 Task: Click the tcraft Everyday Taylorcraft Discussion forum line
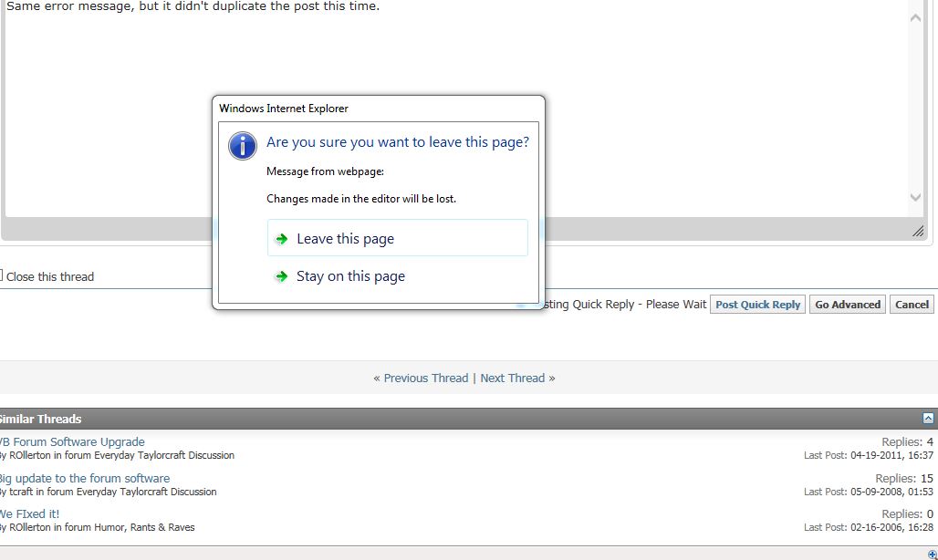click(x=109, y=492)
